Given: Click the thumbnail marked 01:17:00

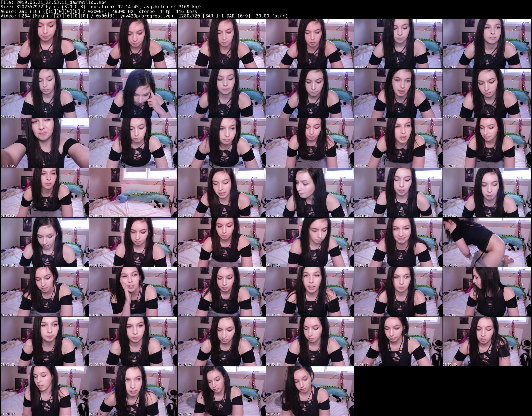Looking at the screenshot, I should pyautogui.click(x=310, y=242).
